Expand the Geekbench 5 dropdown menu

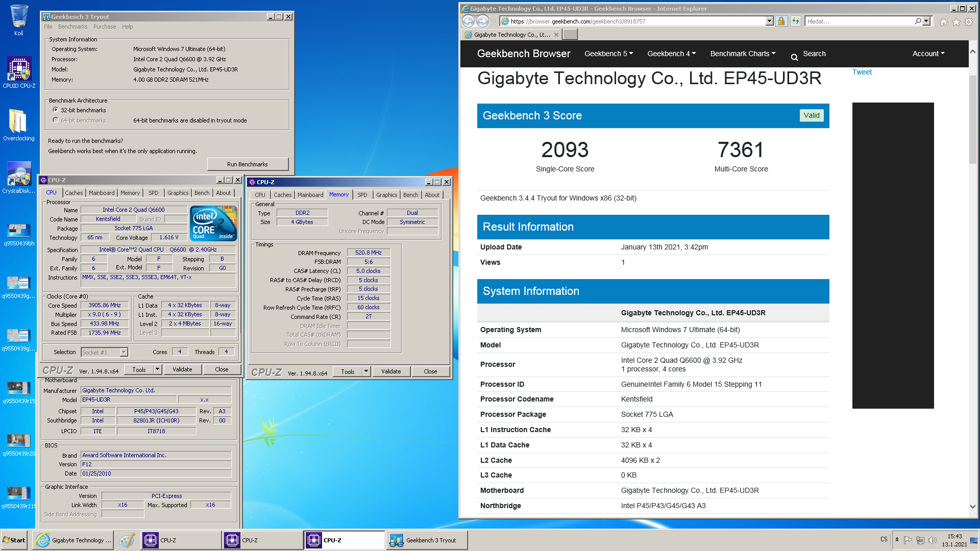608,54
